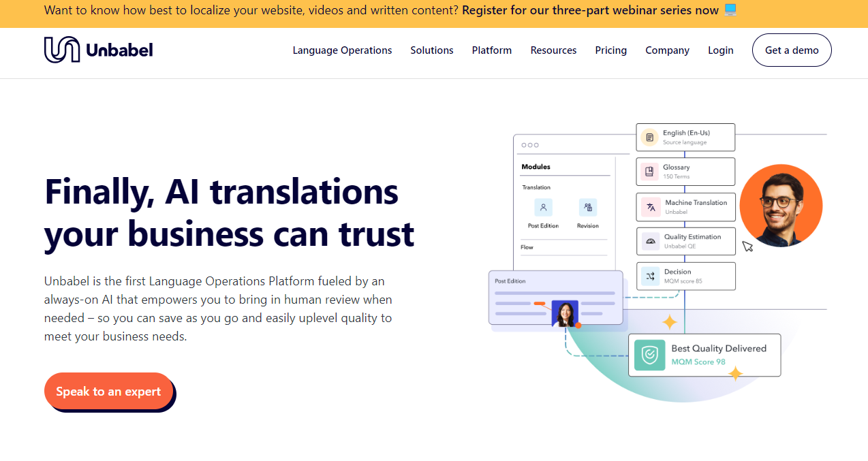Click the webinar series registration link

pos(590,10)
